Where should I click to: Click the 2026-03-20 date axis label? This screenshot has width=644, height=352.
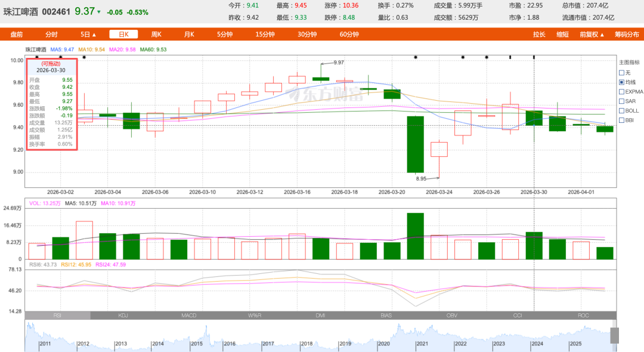[x=392, y=192]
